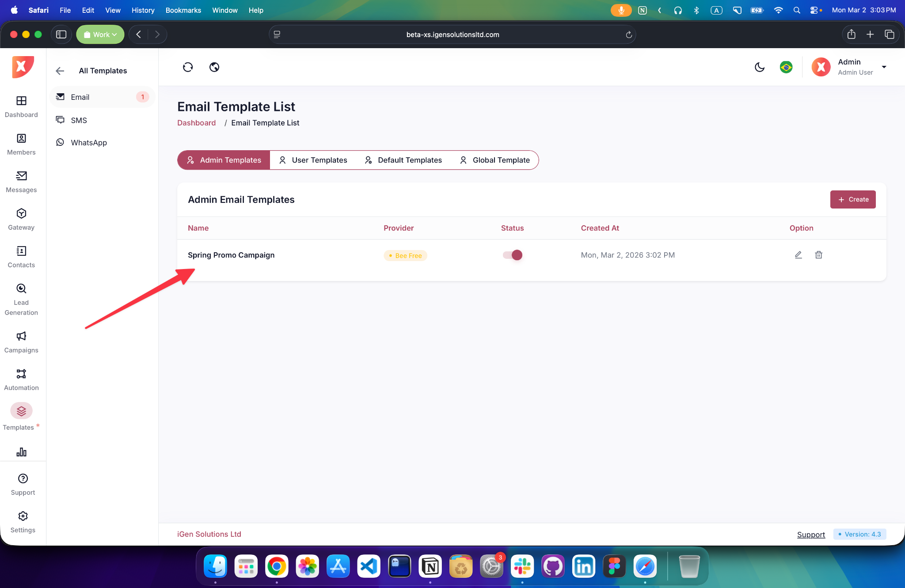This screenshot has width=905, height=588.
Task: Open the Gateway sidebar section
Action: pyautogui.click(x=21, y=220)
